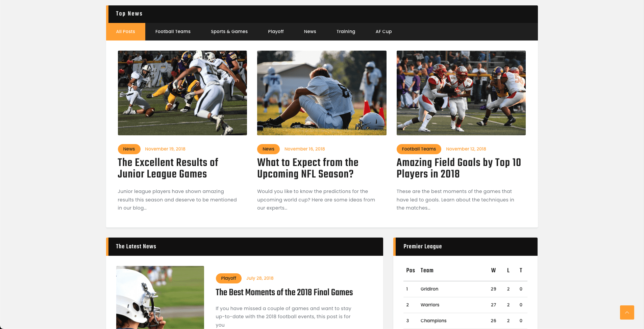
Task: Click the Junior league players excerpt text
Action: (x=177, y=200)
